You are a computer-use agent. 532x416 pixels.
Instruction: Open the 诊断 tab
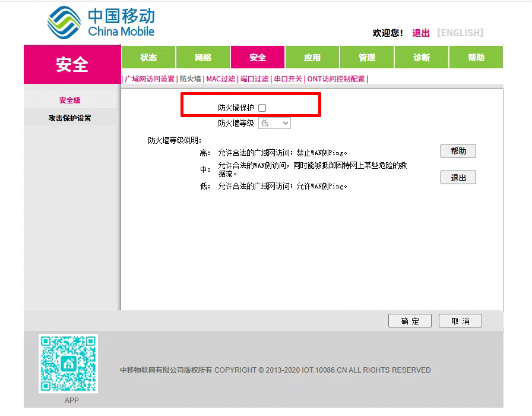422,58
